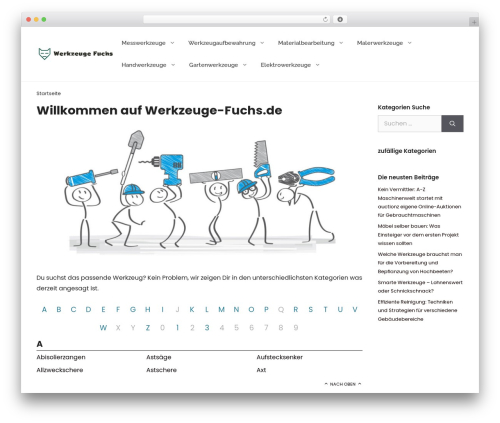
Task: Jump to number 3 in index
Action: (207, 328)
